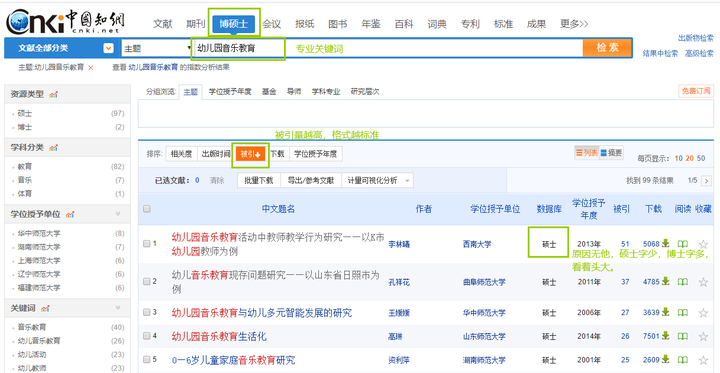Image resolution: width=720 pixels, height=373 pixels.
Task: Check the box for result 4
Action: [146, 336]
